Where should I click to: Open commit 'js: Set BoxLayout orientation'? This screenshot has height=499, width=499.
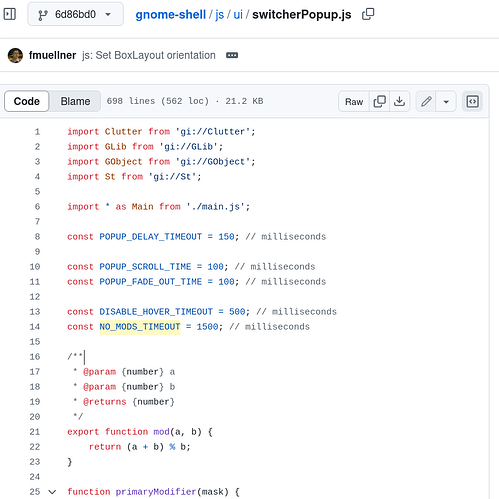(149, 55)
